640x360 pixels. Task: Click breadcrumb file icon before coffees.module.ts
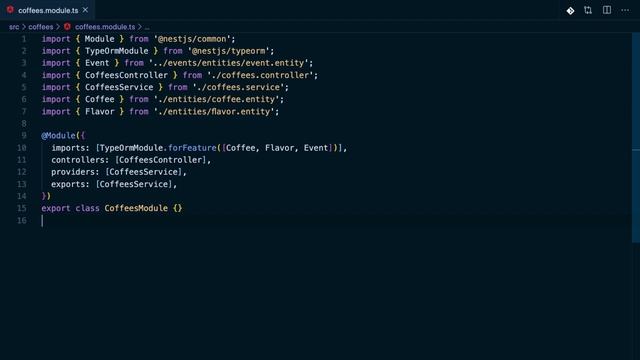67,27
